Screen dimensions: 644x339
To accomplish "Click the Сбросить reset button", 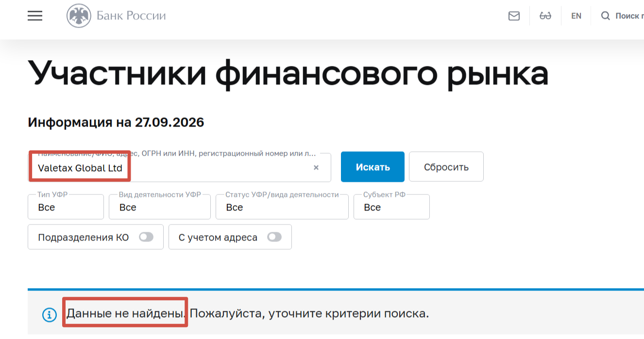I will coord(446,167).
